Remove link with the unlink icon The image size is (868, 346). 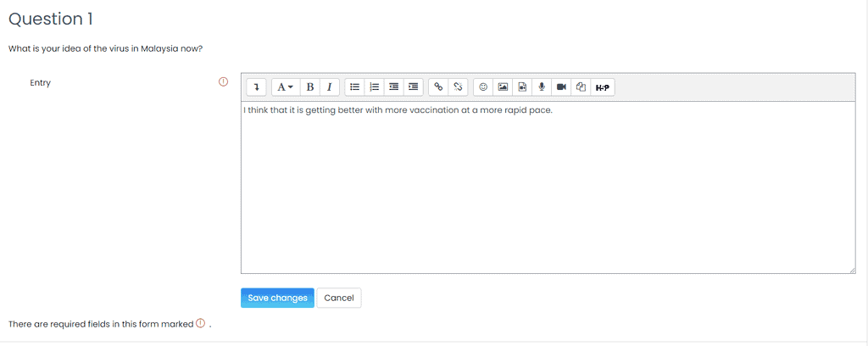[x=458, y=86]
